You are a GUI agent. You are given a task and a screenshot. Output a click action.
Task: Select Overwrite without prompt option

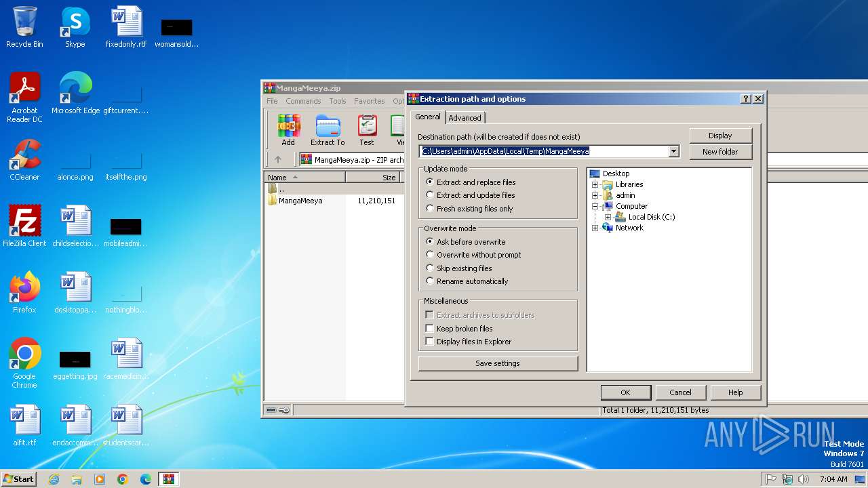pyautogui.click(x=473, y=255)
